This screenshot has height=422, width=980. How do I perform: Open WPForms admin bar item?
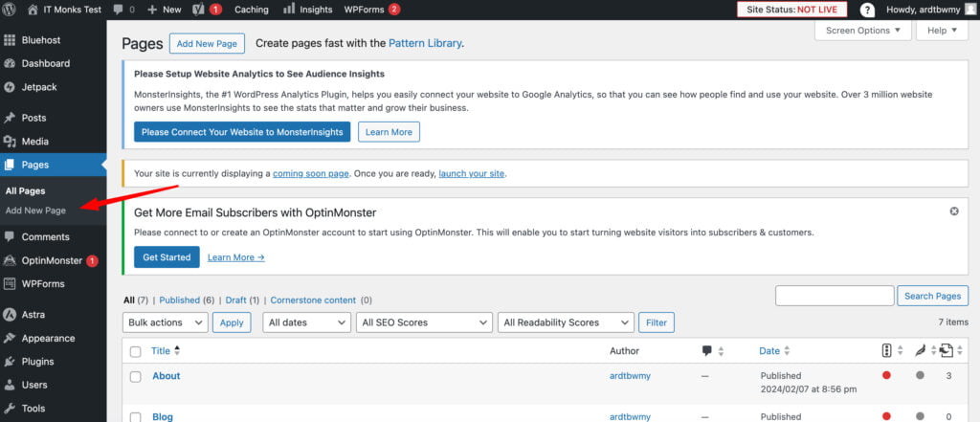[372, 10]
